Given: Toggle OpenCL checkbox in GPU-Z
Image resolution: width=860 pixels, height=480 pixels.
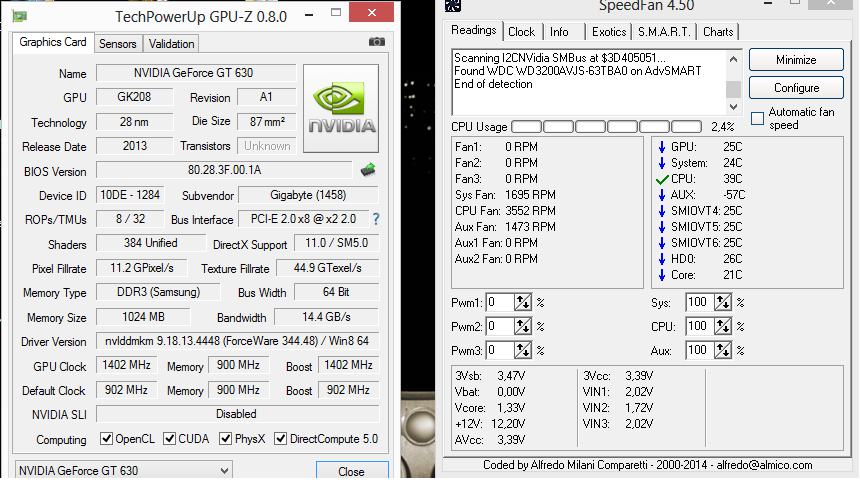Looking at the screenshot, I should click(x=106, y=439).
